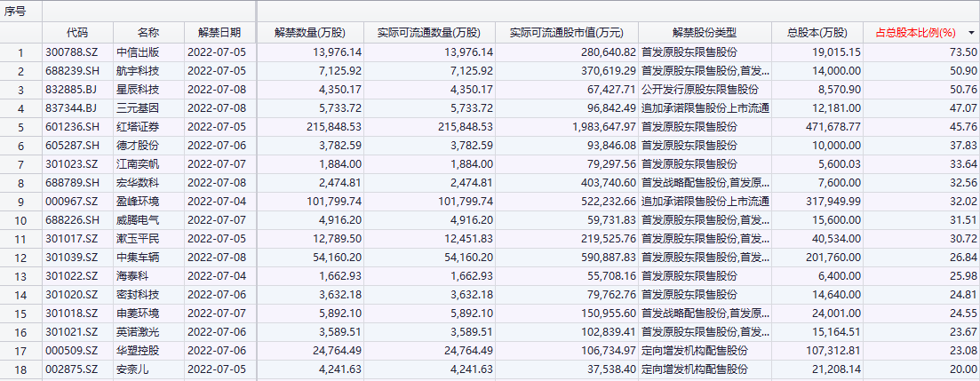Viewport: 980px width, 381px height.
Task: Click market value 590,887.83
Action: click(x=609, y=258)
